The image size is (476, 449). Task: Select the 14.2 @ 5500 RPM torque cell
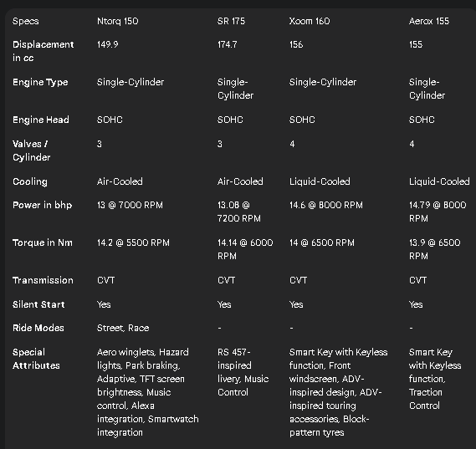click(133, 242)
